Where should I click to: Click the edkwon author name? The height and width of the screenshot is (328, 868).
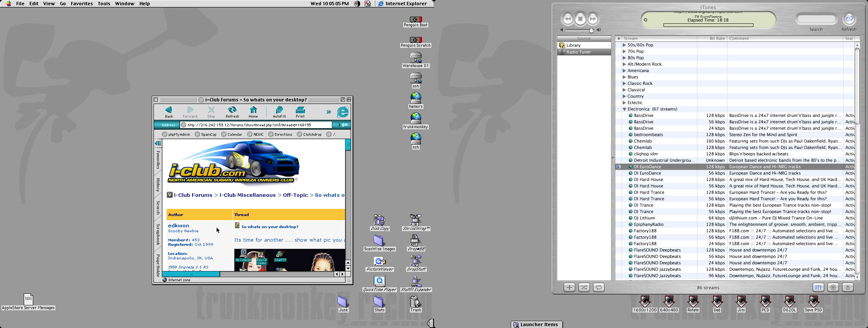click(179, 225)
